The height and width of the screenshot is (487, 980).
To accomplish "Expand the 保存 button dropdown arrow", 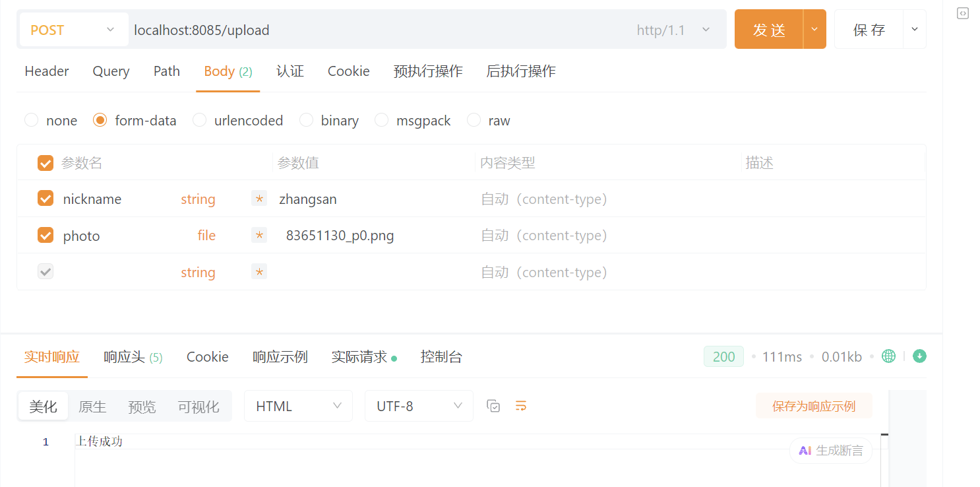I will click(x=914, y=29).
